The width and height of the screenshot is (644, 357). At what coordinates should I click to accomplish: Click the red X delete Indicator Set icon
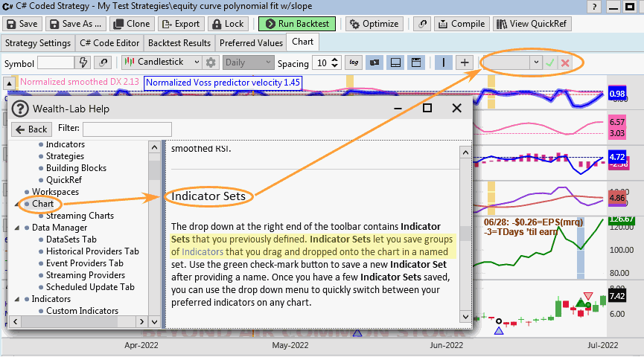(565, 62)
